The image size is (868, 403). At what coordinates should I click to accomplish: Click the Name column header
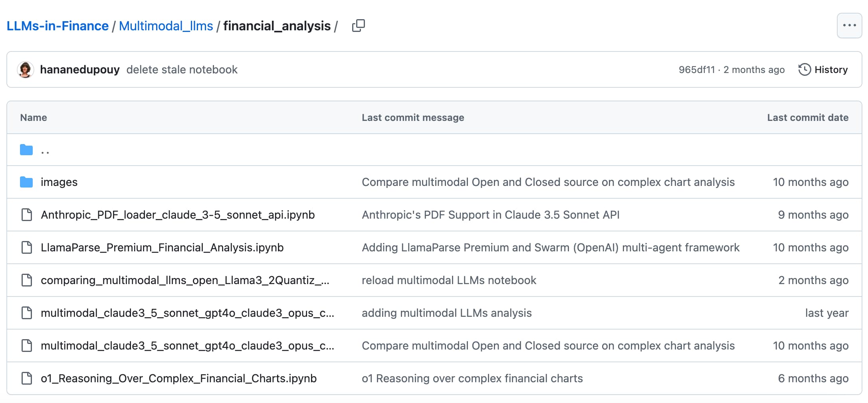pyautogui.click(x=34, y=117)
